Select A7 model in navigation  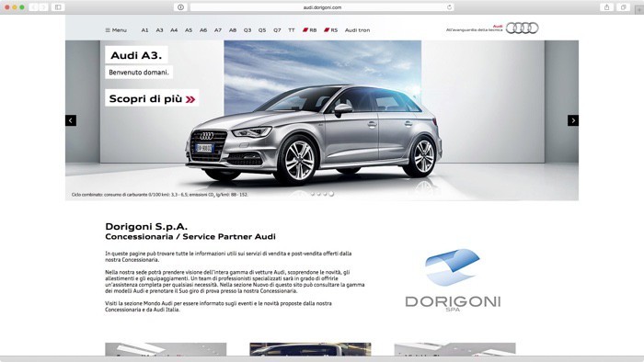(x=218, y=30)
